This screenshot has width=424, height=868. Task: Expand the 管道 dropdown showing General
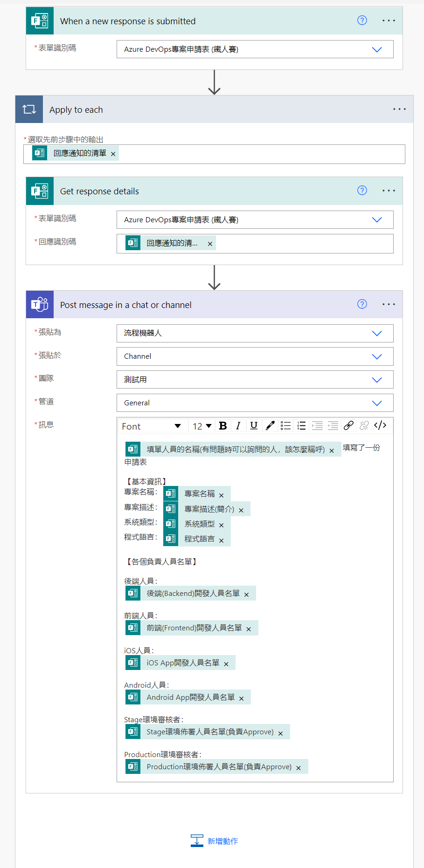click(x=377, y=403)
